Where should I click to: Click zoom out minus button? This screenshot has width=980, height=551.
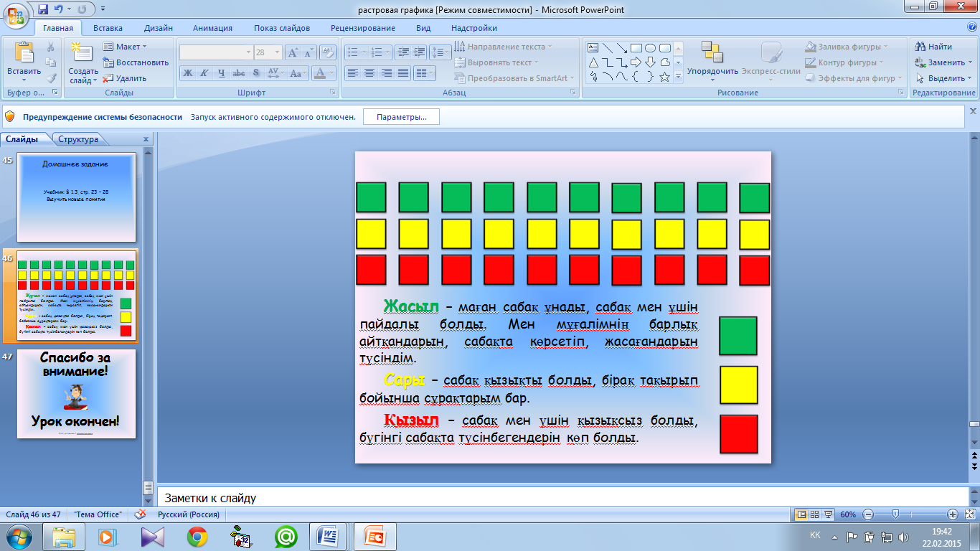(868, 514)
